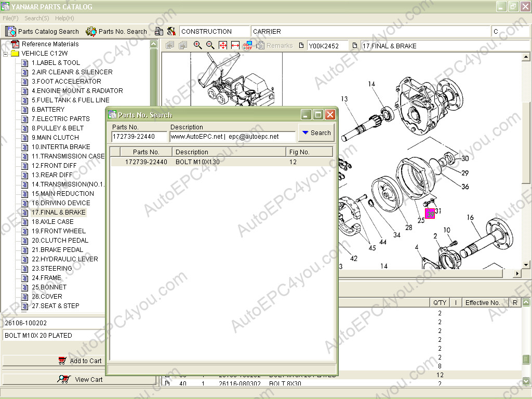Click the Fig No. column header
The height and width of the screenshot is (399, 532).
pos(309,152)
